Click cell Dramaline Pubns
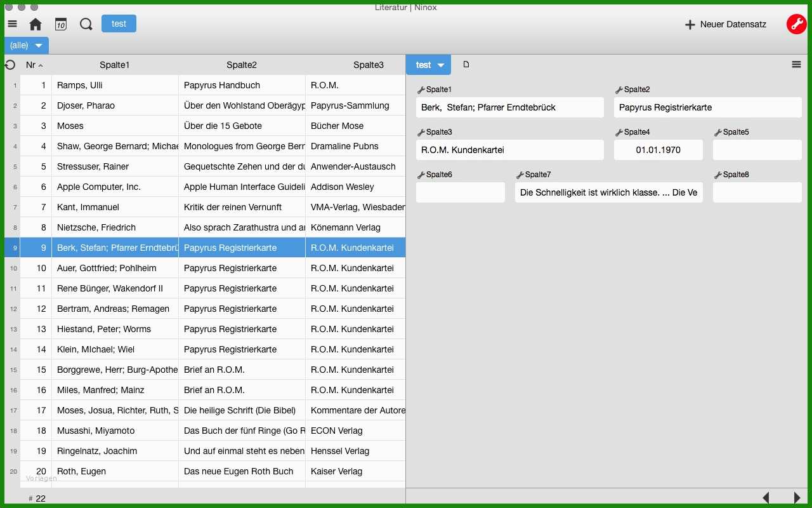This screenshot has width=812, height=508. [x=355, y=146]
